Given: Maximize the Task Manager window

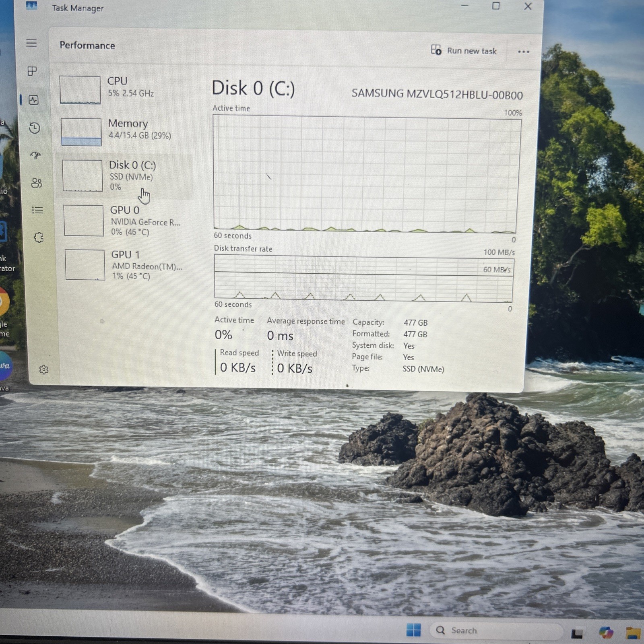Looking at the screenshot, I should pyautogui.click(x=496, y=6).
